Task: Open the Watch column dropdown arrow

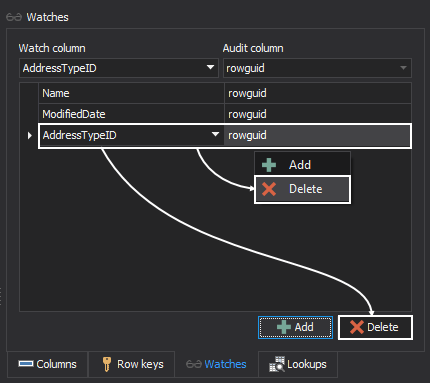Action: click(210, 67)
